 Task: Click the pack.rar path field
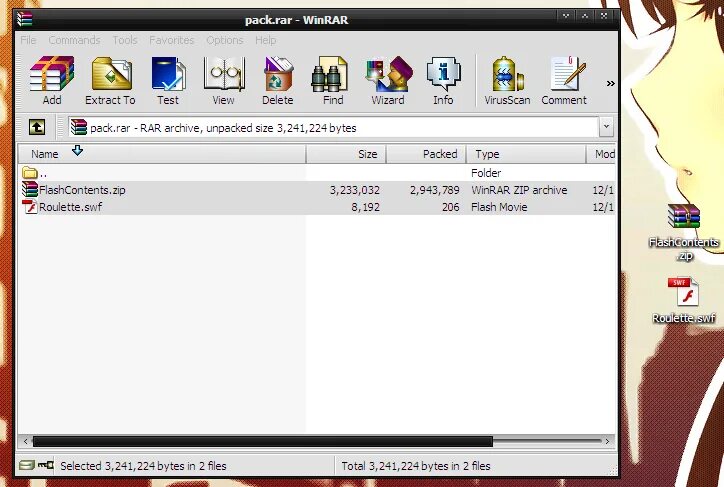click(x=333, y=127)
